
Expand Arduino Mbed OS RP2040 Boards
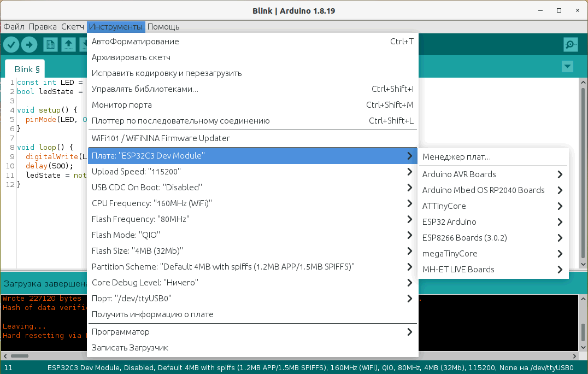(x=493, y=190)
